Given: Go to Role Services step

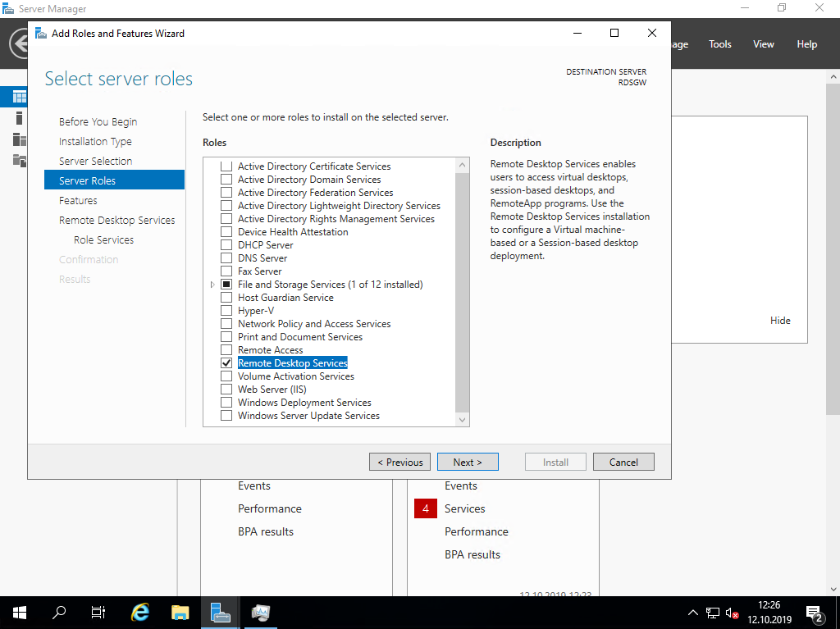Looking at the screenshot, I should [104, 240].
